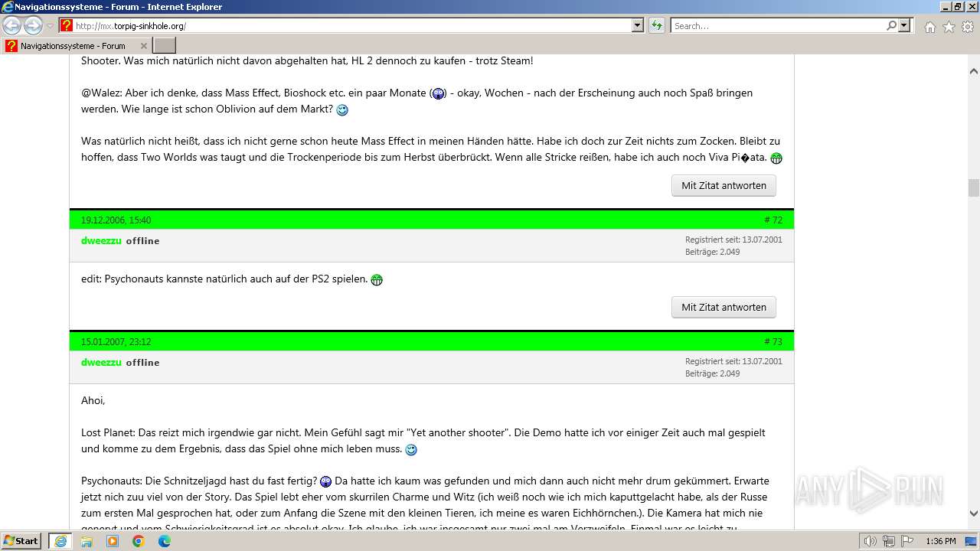The height and width of the screenshot is (551, 980).
Task: Open the recent pages dropdown arrow
Action: 51,26
